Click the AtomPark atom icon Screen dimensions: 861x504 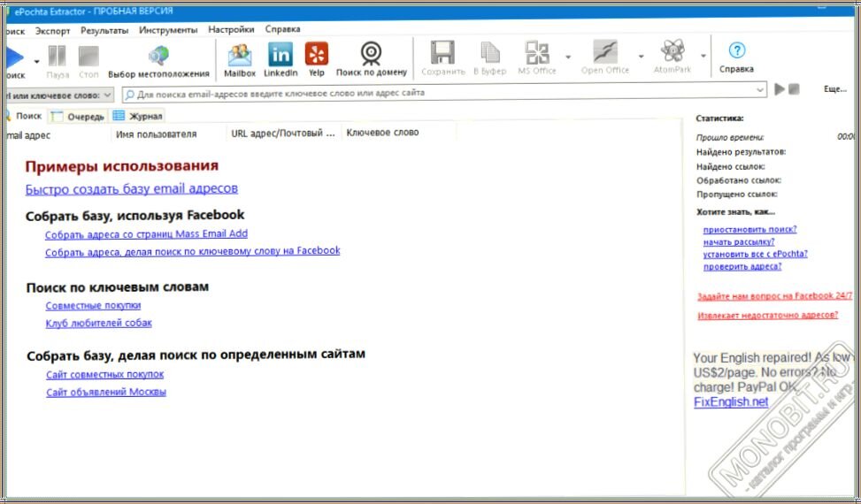(x=673, y=52)
